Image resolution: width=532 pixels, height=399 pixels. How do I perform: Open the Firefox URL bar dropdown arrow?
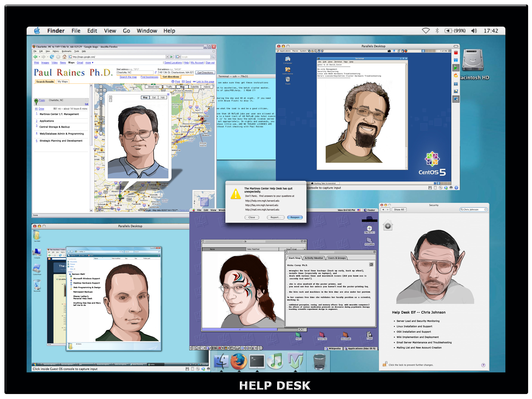167,57
